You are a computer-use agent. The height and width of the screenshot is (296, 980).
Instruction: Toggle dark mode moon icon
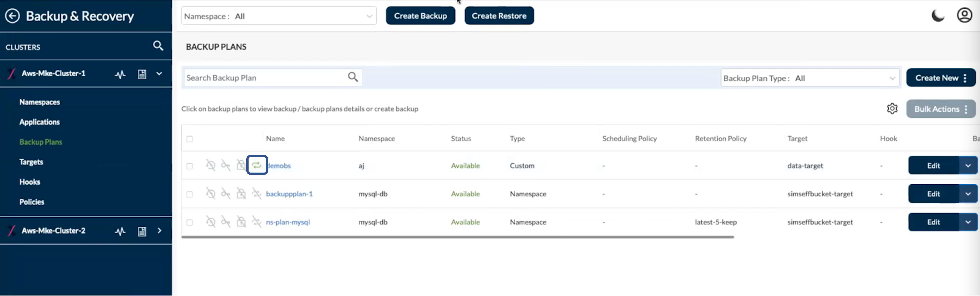(937, 16)
